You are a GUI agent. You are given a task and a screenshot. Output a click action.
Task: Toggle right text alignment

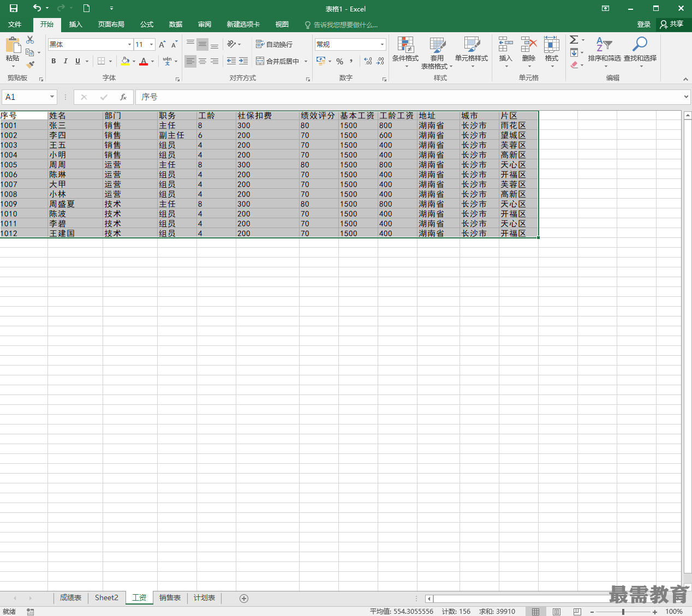[x=214, y=61]
